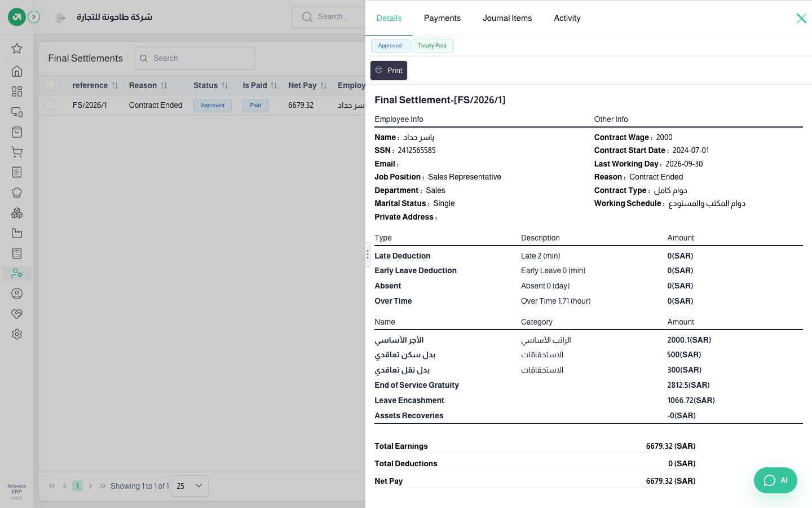Open the favorites star icon in sidebar
The width and height of the screenshot is (812, 508).
tap(17, 49)
